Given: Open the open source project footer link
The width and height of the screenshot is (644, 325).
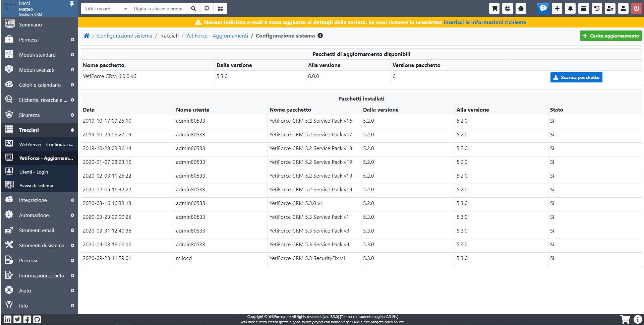Looking at the screenshot, I should click(x=307, y=322).
